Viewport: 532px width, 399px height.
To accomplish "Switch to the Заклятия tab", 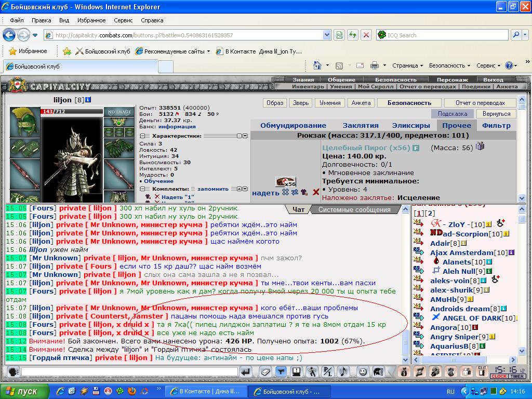I will (x=361, y=125).
